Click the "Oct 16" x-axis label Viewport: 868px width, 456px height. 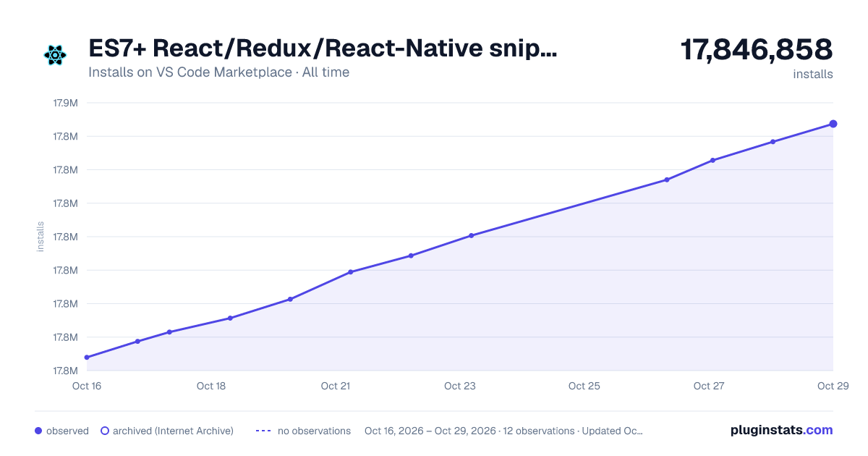pos(87,386)
